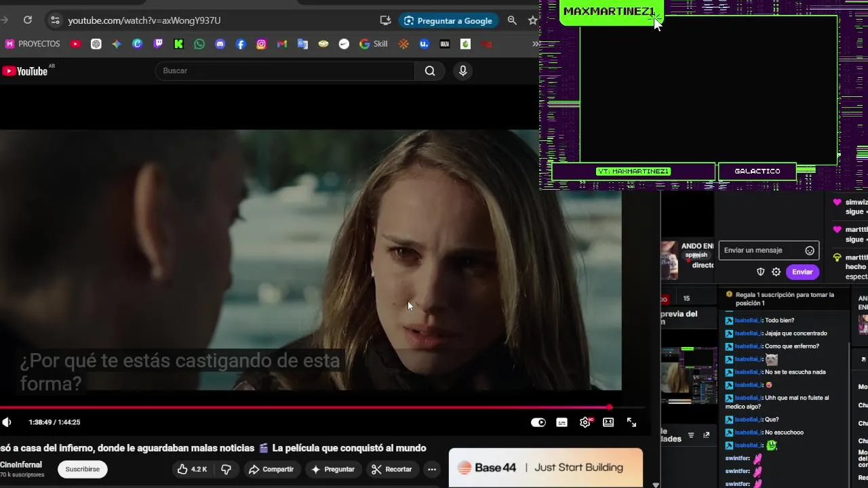Open the Google Translate bookmark icon
The height and width of the screenshot is (488, 868).
coord(302,44)
